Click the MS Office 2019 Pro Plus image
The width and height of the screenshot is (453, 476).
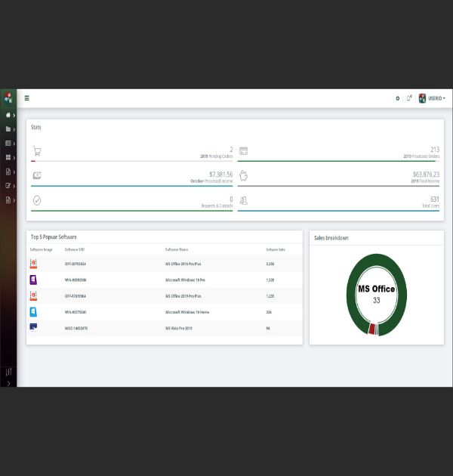33,295
